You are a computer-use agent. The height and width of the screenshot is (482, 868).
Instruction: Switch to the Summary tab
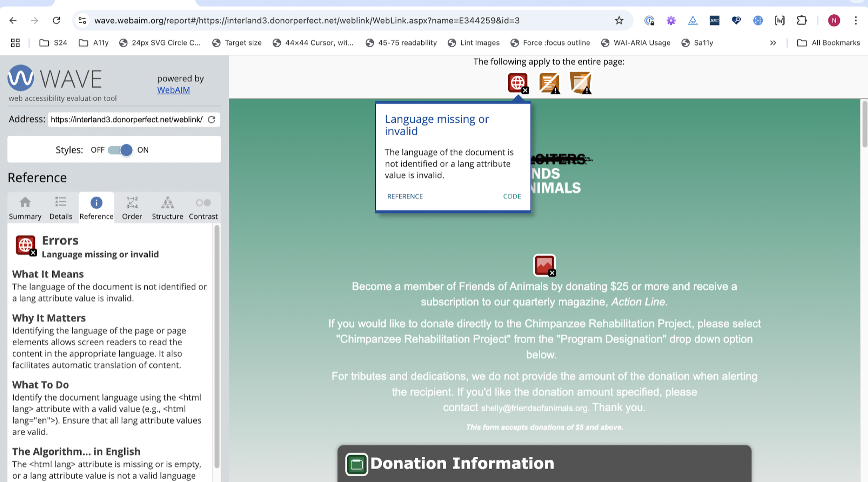click(x=25, y=207)
